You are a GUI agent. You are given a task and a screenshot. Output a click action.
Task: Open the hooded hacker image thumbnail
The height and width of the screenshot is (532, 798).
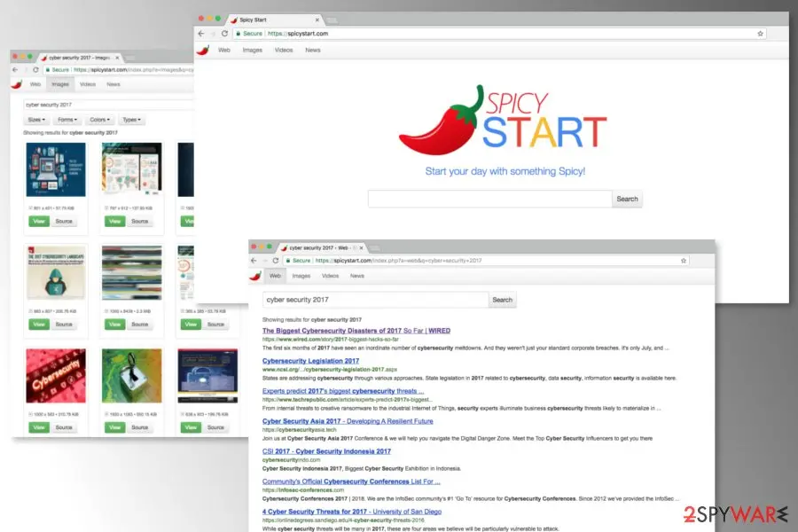(56, 272)
